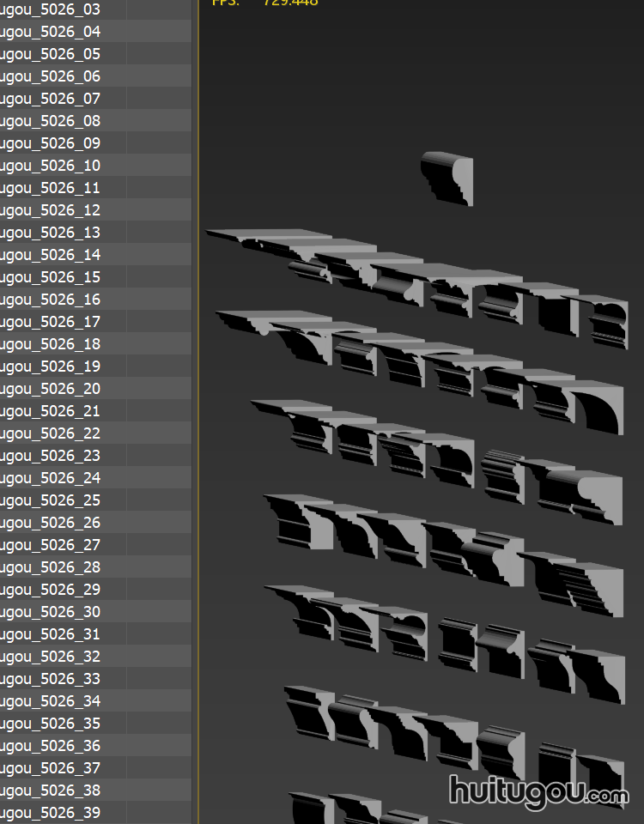Image resolution: width=644 pixels, height=824 pixels.
Task: Select ugou_5026_20 in the list
Action: click(x=95, y=388)
